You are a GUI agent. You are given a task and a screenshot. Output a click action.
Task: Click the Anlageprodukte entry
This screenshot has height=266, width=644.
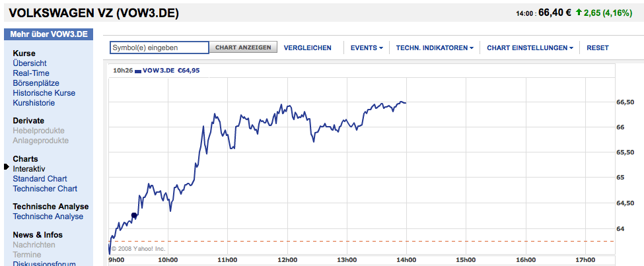point(41,141)
